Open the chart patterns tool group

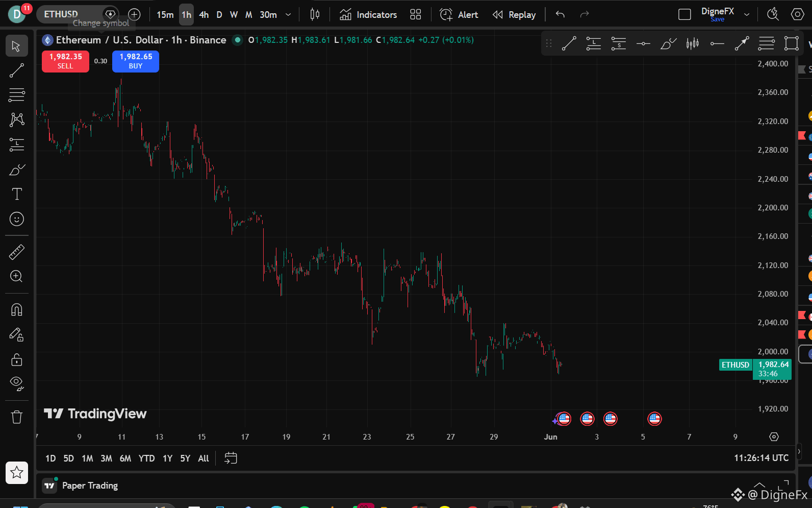tap(16, 119)
